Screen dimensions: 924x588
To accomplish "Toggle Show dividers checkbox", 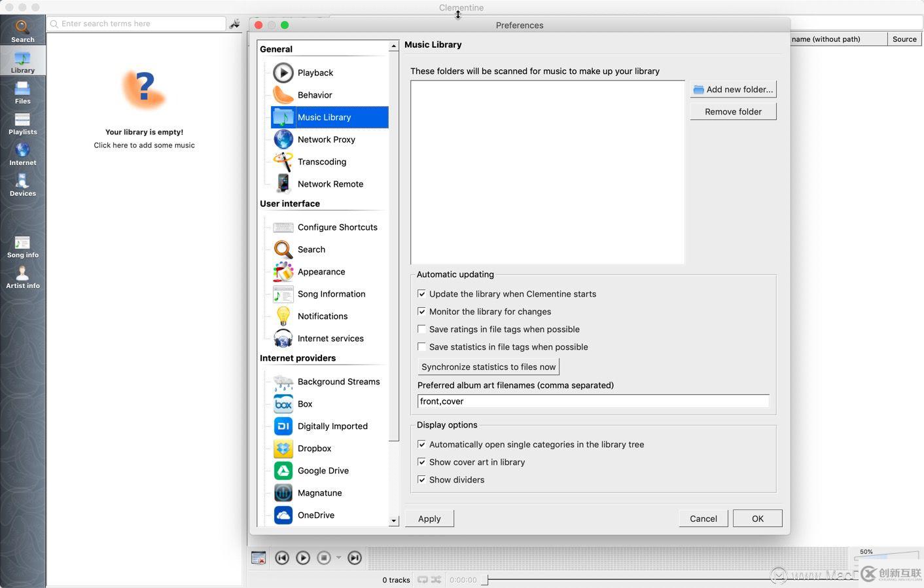I will (421, 480).
